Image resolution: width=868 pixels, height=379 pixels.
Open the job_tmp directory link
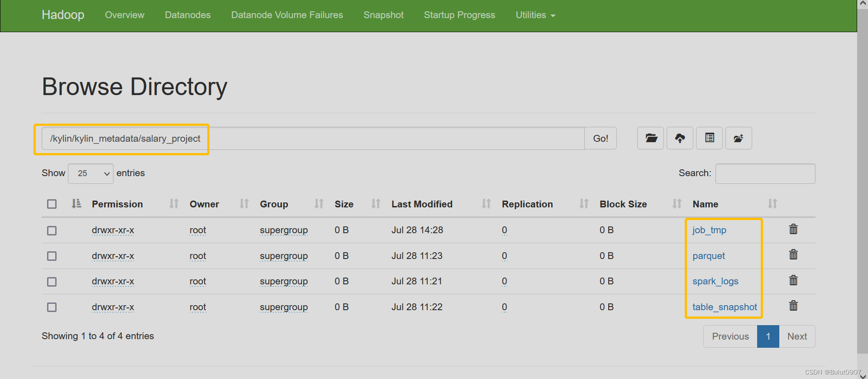[x=709, y=230]
